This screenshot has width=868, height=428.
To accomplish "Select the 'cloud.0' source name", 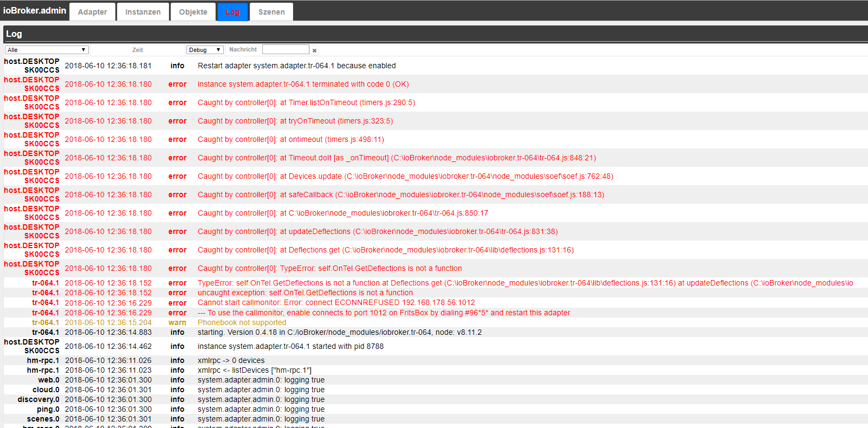I will click(x=46, y=390).
